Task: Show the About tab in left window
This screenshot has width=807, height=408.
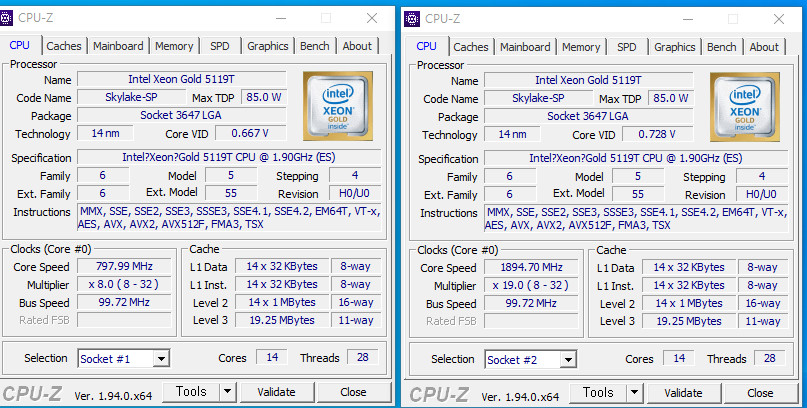Action: pyautogui.click(x=357, y=46)
